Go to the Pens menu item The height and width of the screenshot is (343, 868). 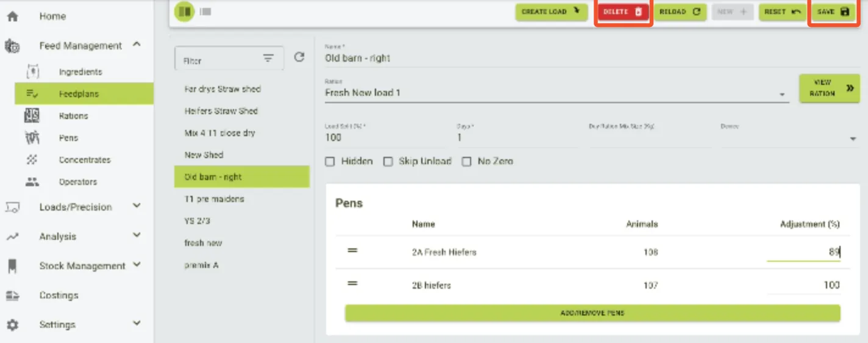pos(68,138)
